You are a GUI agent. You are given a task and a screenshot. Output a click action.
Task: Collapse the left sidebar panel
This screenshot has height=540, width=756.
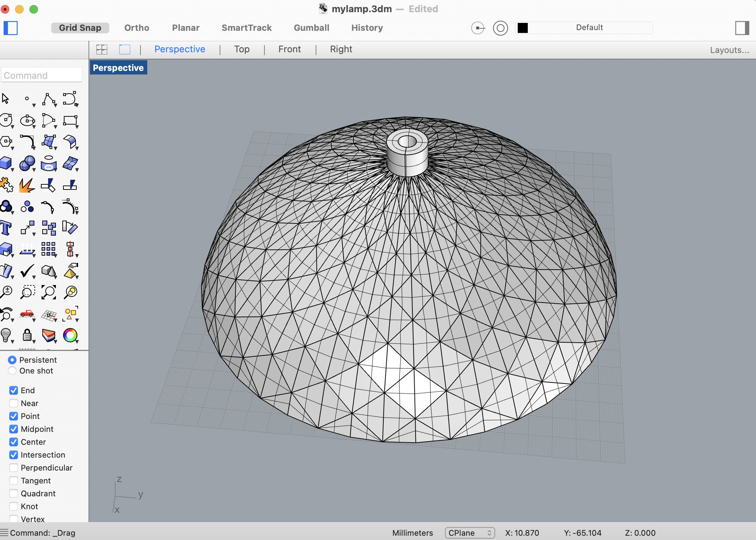(x=11, y=28)
